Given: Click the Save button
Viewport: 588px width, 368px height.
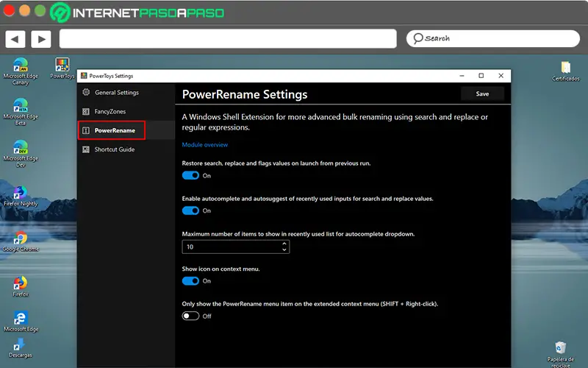Looking at the screenshot, I should pyautogui.click(x=482, y=94).
